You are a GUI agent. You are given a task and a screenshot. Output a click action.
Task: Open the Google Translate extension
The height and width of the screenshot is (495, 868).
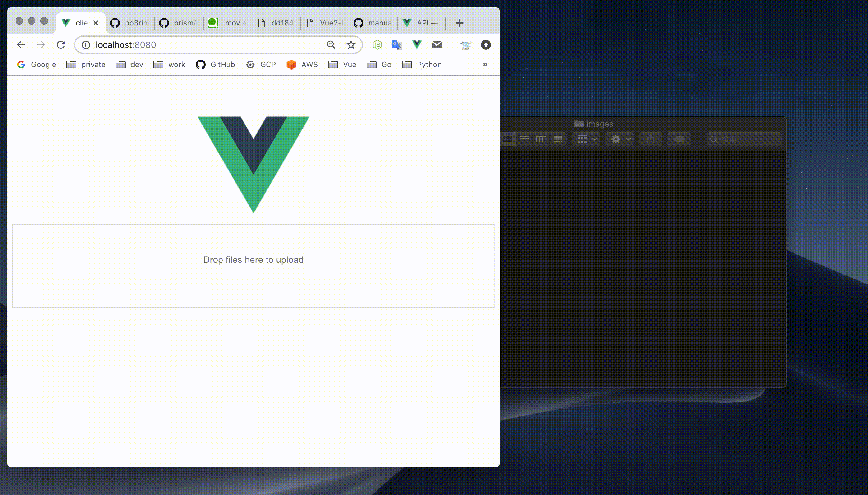point(397,44)
